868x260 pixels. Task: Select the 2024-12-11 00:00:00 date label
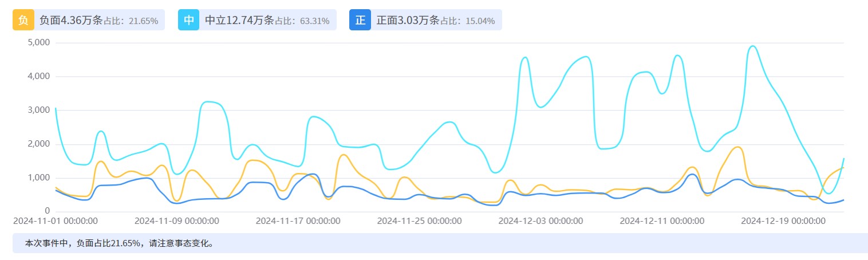[662, 220]
